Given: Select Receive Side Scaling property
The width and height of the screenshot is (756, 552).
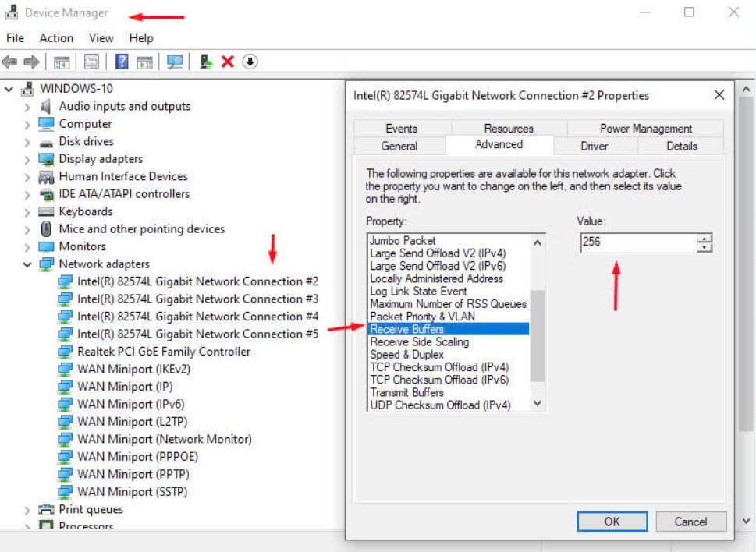Looking at the screenshot, I should [420, 342].
